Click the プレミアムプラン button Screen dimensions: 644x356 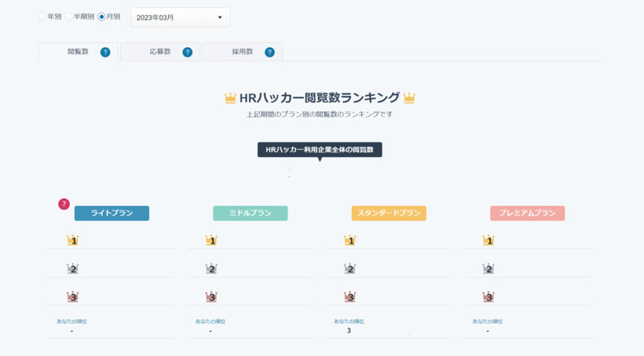[528, 213]
